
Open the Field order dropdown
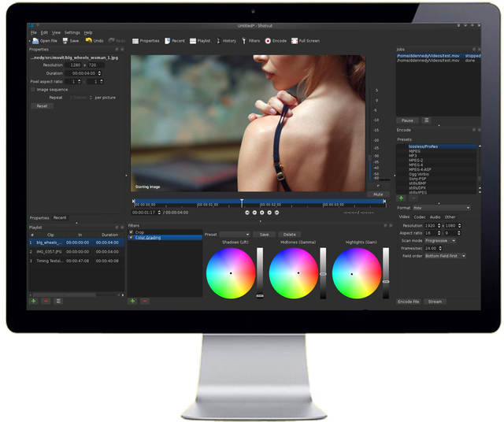pos(445,256)
